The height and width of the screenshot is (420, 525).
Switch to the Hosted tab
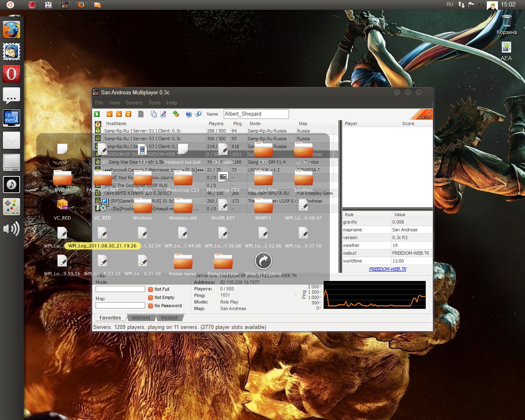[x=169, y=318]
